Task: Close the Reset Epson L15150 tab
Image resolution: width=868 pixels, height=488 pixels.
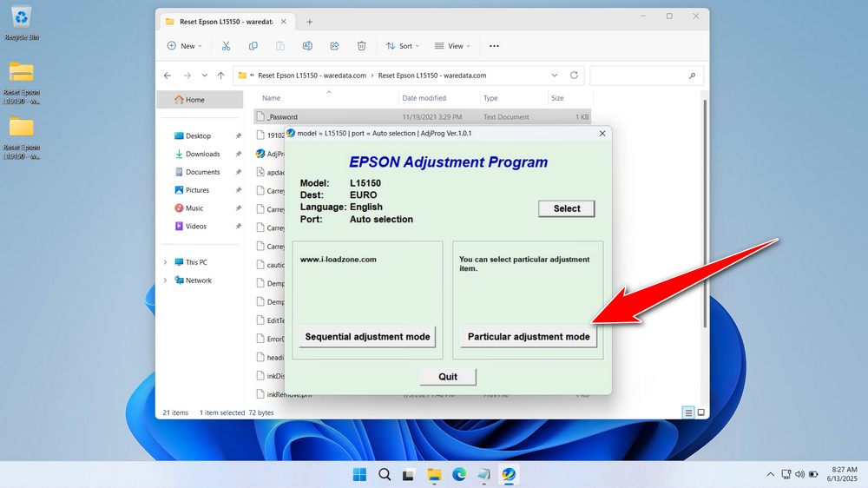Action: tap(284, 22)
